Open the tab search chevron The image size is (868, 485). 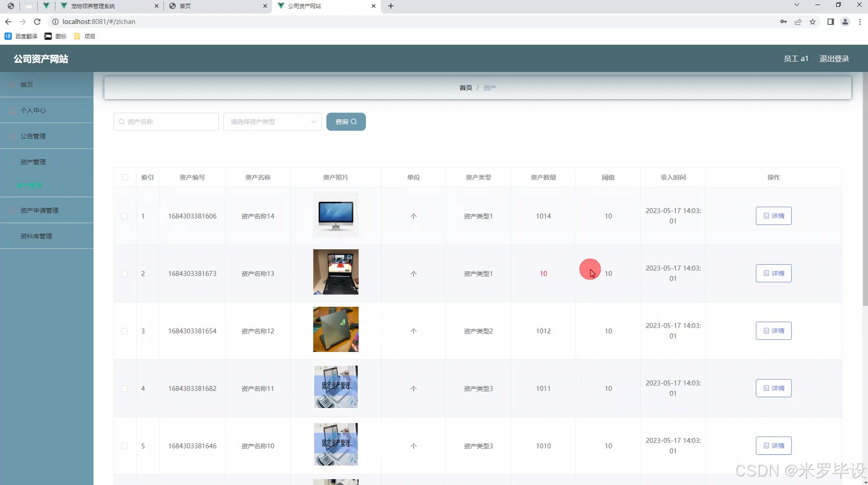[797, 5]
